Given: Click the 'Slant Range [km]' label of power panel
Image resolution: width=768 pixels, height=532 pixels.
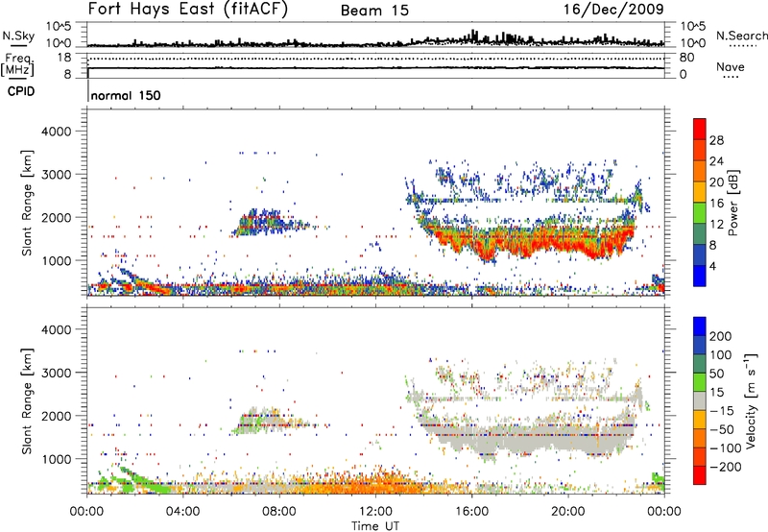Looking at the screenshot, I should 27,203.
